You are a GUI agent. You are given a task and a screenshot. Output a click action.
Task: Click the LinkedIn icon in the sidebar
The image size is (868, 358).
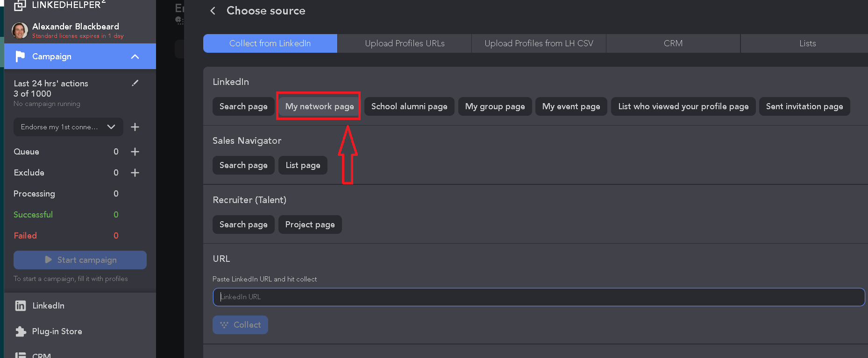(21, 306)
